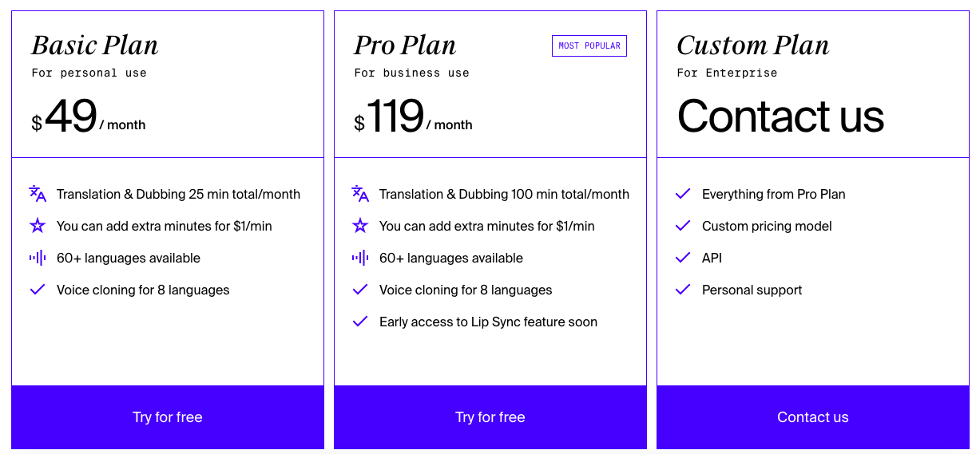Click the Most Popular badge
Image resolution: width=980 pixels, height=454 pixels.
tap(589, 46)
